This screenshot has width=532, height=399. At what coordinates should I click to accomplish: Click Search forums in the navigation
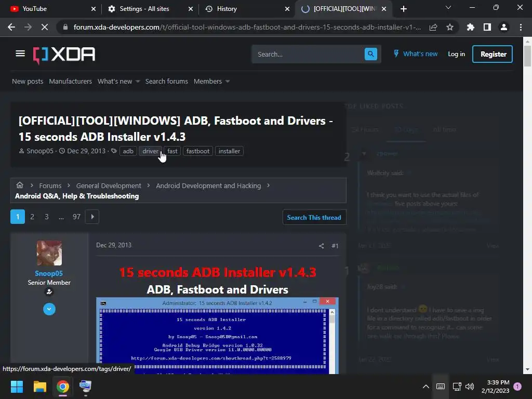click(x=167, y=82)
